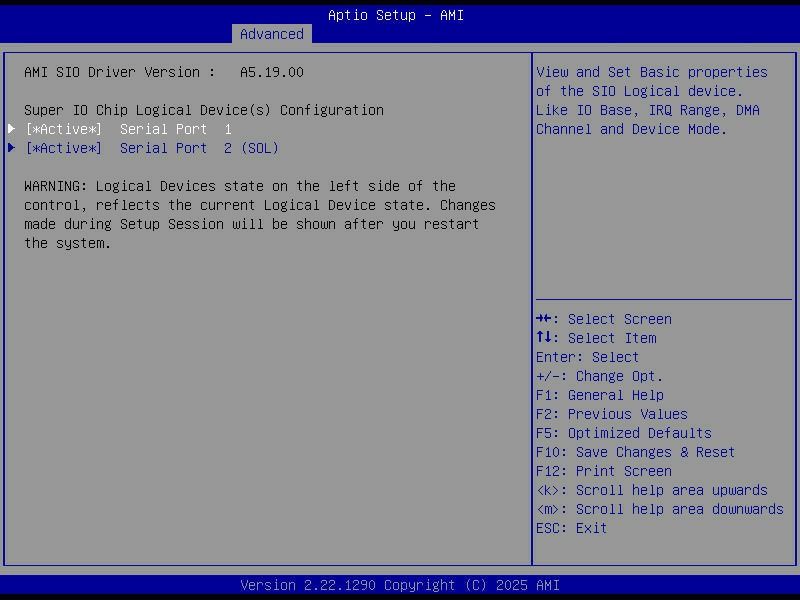The height and width of the screenshot is (600, 800).
Task: Click the A5.19.00 version value
Action: 271,72
